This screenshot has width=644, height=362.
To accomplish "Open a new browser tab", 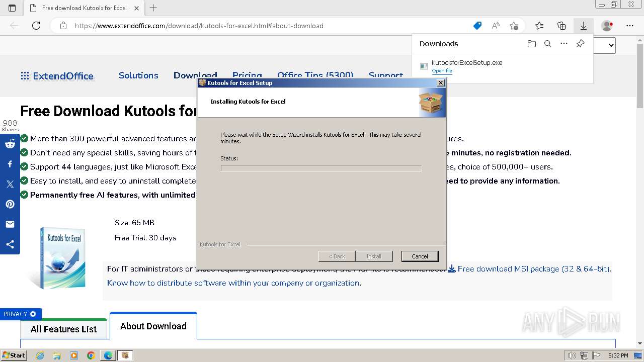I will pos(153,8).
